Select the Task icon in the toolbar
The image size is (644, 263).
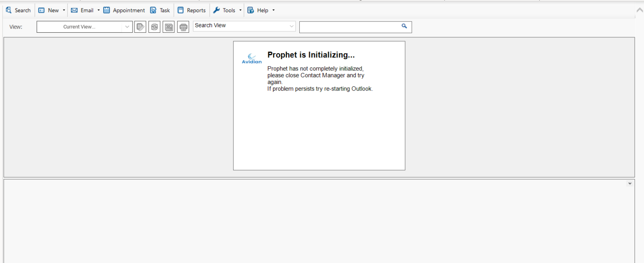pos(153,10)
